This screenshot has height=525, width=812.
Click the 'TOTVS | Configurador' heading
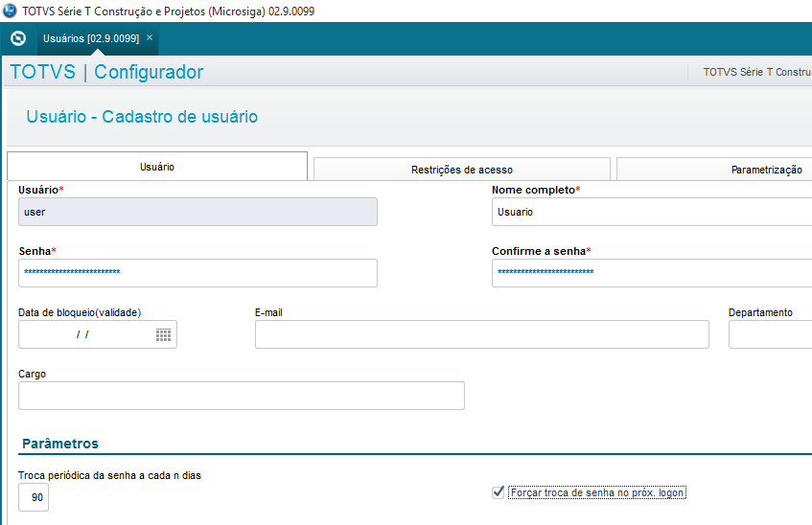106,72
